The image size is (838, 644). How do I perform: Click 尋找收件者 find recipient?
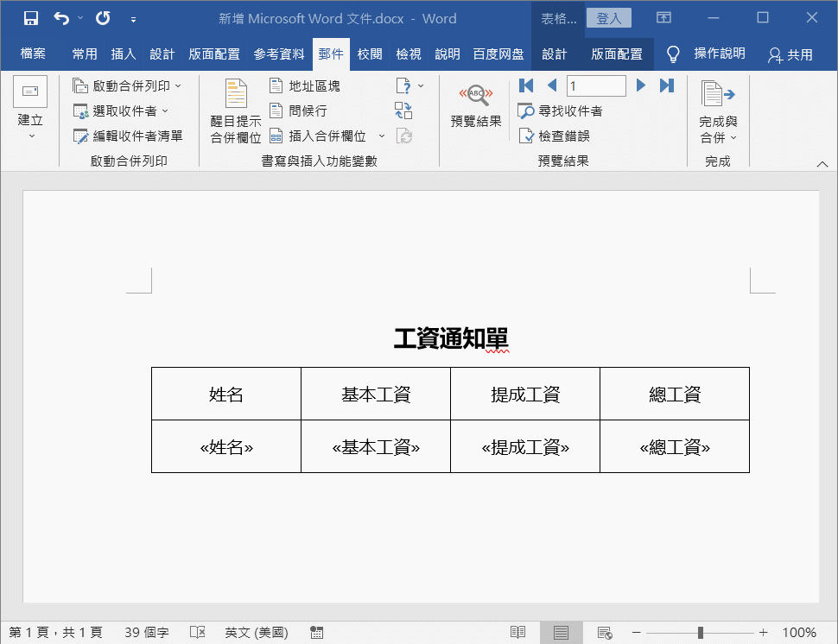[x=560, y=111]
